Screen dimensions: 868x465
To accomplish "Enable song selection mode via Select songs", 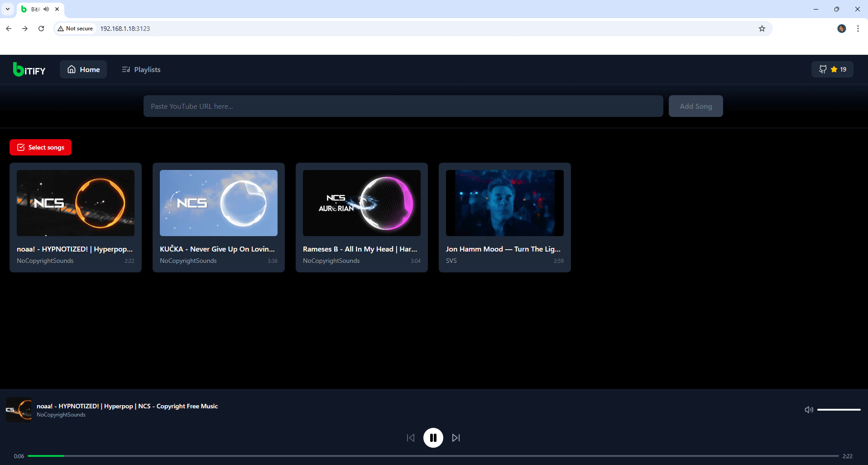I will [x=40, y=147].
